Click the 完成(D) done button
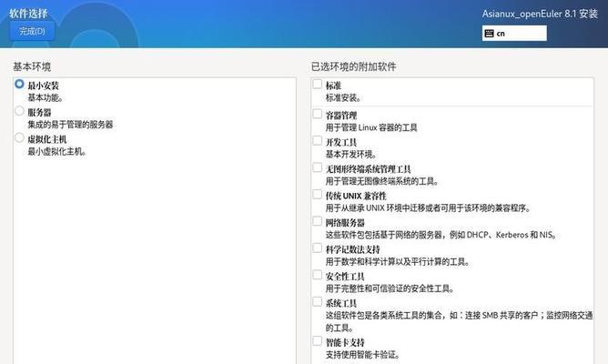The image size is (608, 364). 32,31
